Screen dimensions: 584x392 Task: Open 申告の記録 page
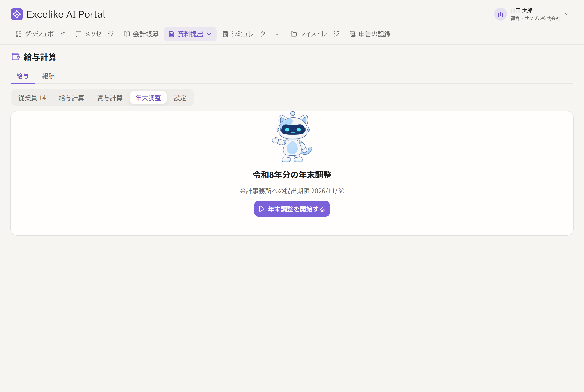pos(370,34)
